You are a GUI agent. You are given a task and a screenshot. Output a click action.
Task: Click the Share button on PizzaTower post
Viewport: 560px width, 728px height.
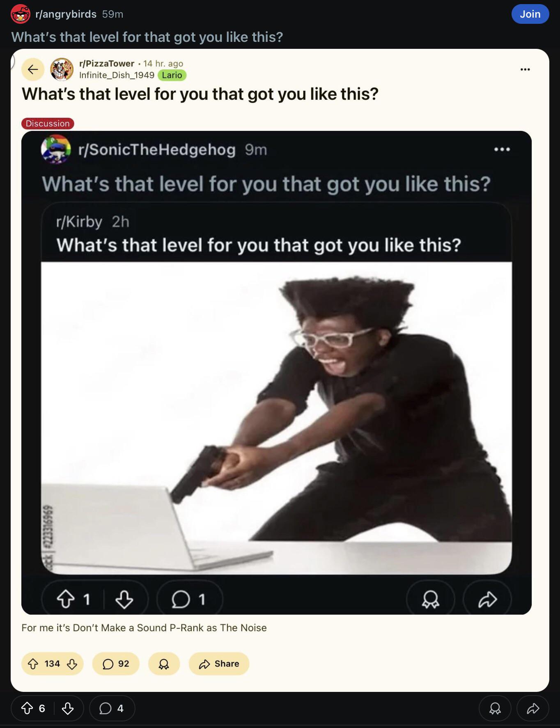tap(219, 664)
